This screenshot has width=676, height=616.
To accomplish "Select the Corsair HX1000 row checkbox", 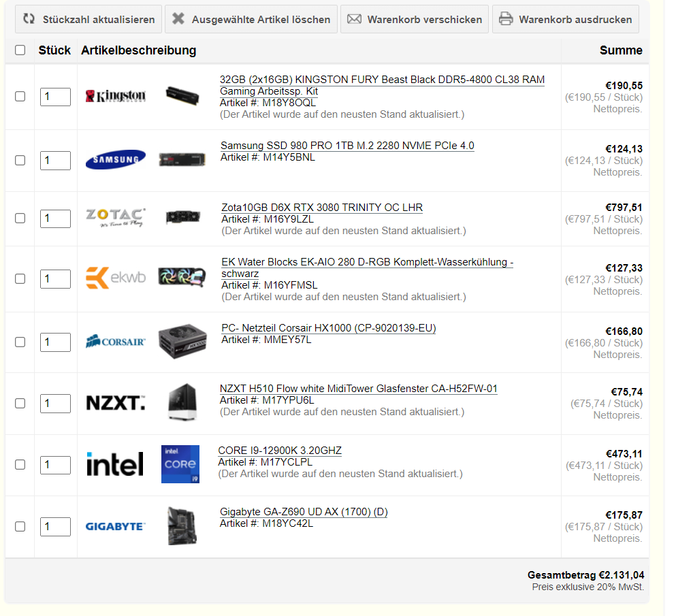I will (x=20, y=342).
